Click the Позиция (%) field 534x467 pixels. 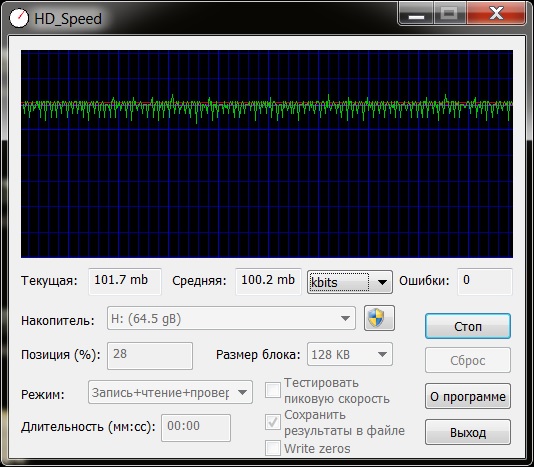coord(150,356)
